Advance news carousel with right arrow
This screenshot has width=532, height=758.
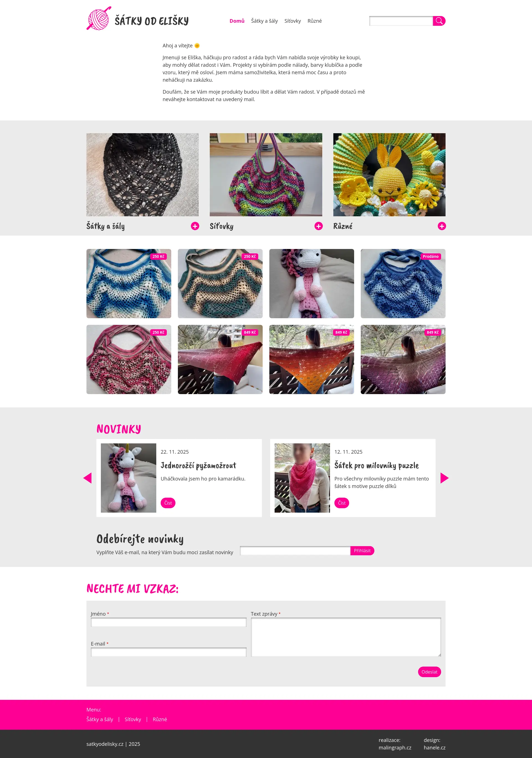point(444,478)
